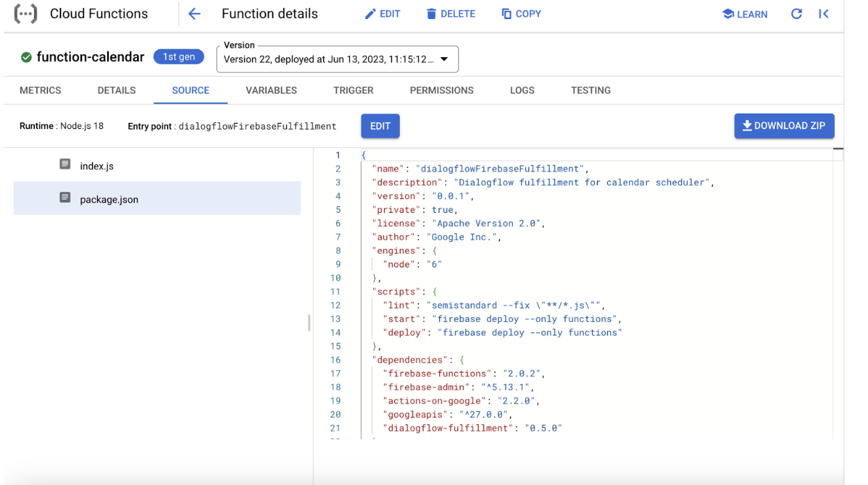Image resolution: width=868 pixels, height=485 pixels.
Task: Click line number 16 in gutter
Action: tap(336, 359)
